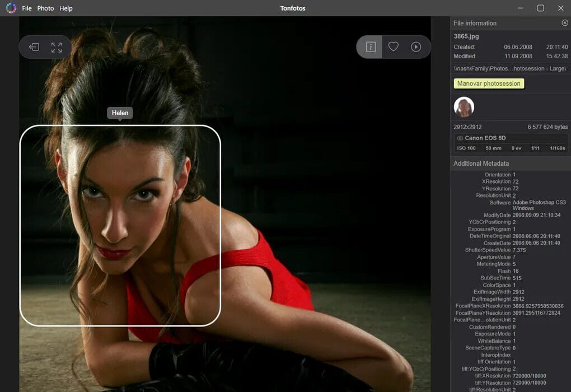Collapse the Additional Metadata section
The height and width of the screenshot is (392, 571).
pyautogui.click(x=481, y=164)
